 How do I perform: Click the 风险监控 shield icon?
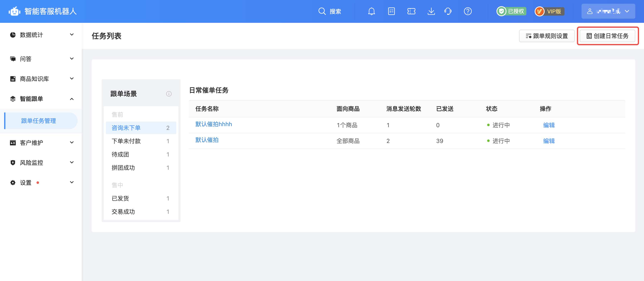point(13,162)
